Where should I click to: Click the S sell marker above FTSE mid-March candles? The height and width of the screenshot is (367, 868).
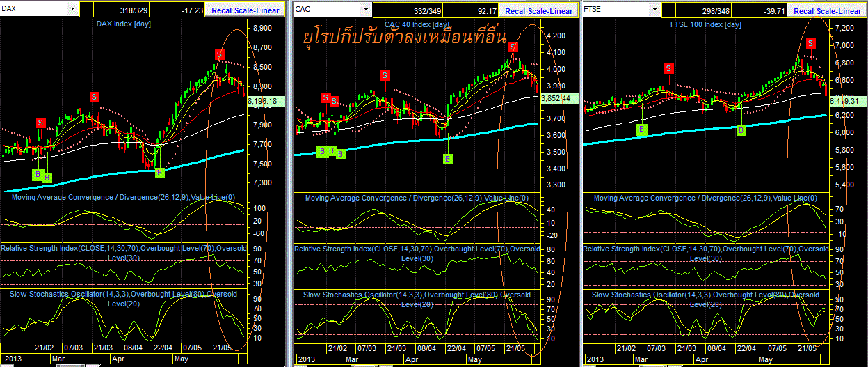[668, 68]
